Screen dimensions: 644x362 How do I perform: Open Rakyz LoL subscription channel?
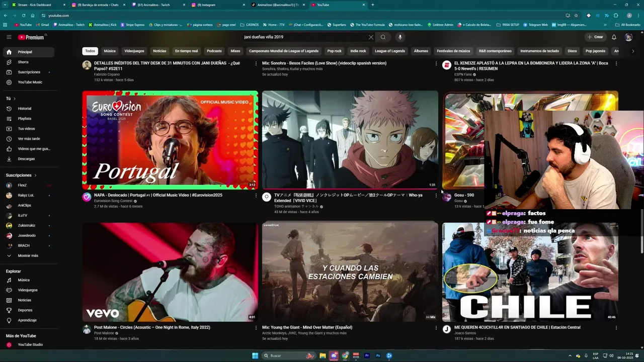click(x=28, y=196)
